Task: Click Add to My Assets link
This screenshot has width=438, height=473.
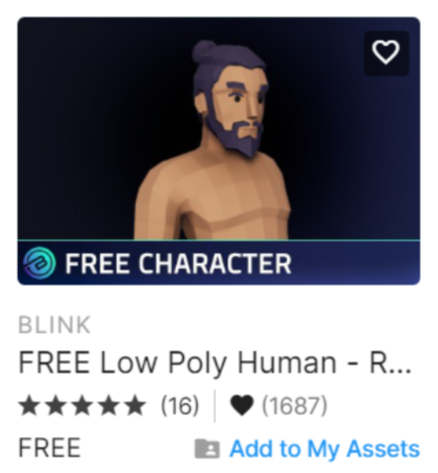Action: [325, 449]
